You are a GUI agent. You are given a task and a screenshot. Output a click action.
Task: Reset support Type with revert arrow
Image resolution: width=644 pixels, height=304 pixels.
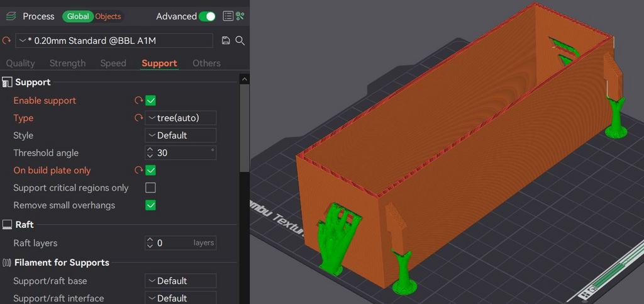(139, 118)
